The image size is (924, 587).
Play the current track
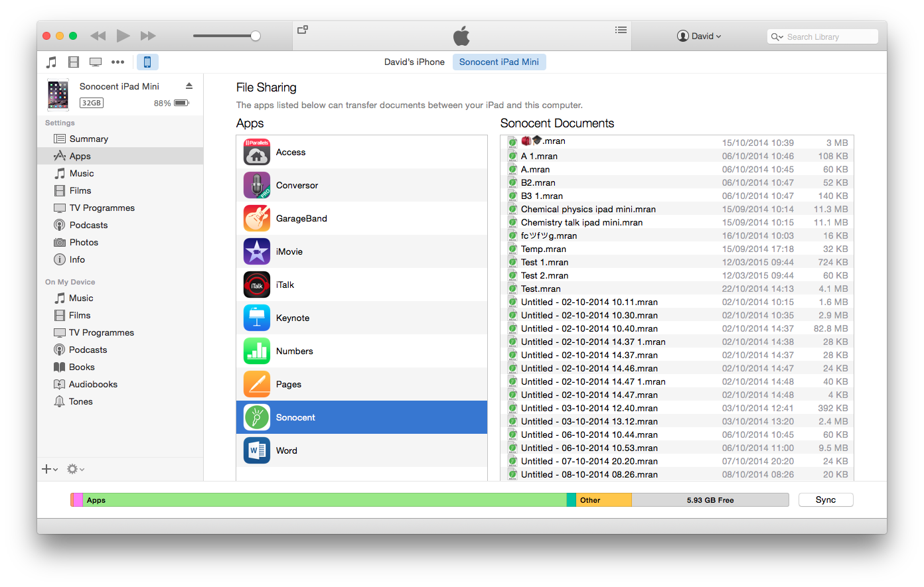[x=123, y=36]
